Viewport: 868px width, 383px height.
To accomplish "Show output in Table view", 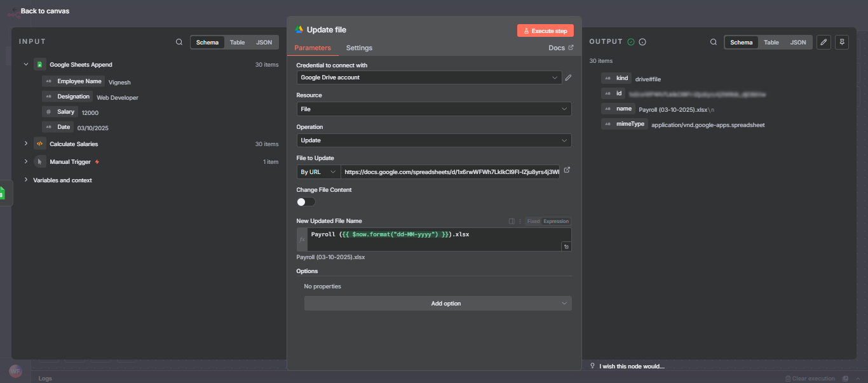I will [x=771, y=42].
